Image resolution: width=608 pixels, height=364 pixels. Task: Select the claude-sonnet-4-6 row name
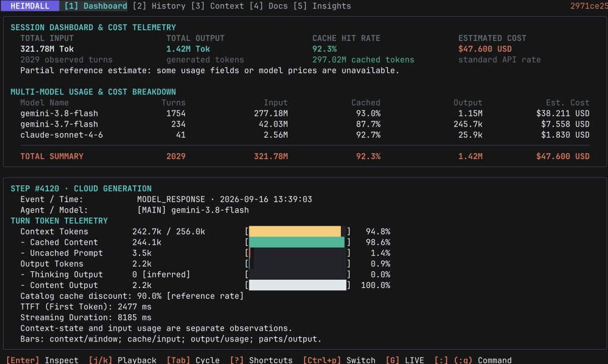point(62,135)
